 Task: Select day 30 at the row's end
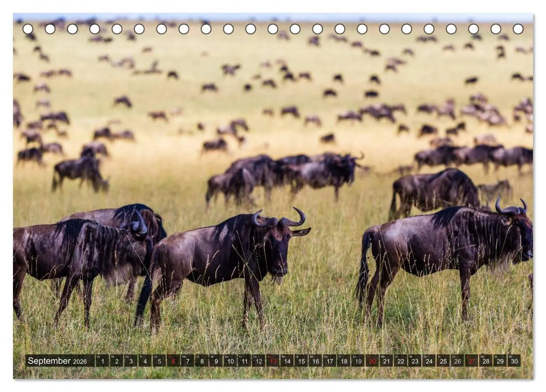pos(514,361)
